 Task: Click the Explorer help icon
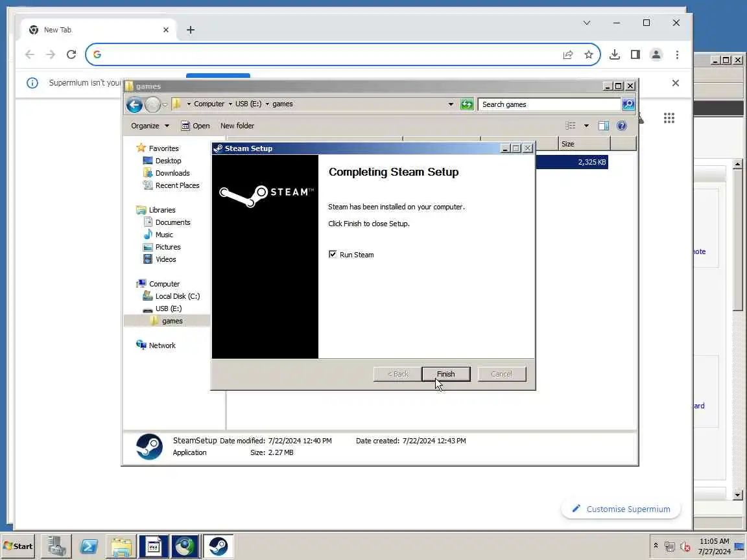tap(622, 126)
